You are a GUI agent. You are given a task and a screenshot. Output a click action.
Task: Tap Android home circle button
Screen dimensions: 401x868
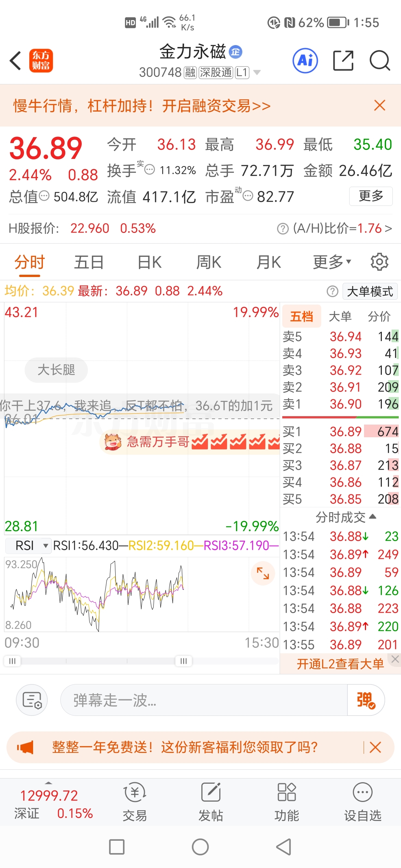coord(200,847)
